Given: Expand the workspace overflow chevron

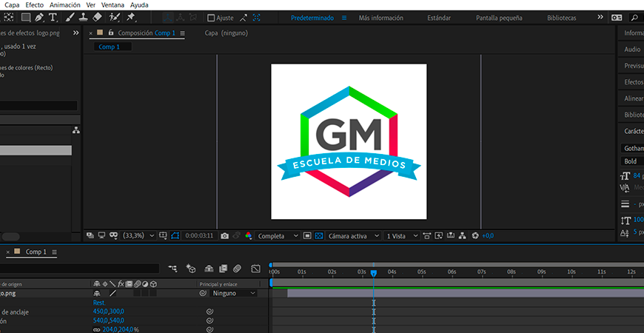Looking at the screenshot, I should [x=600, y=17].
